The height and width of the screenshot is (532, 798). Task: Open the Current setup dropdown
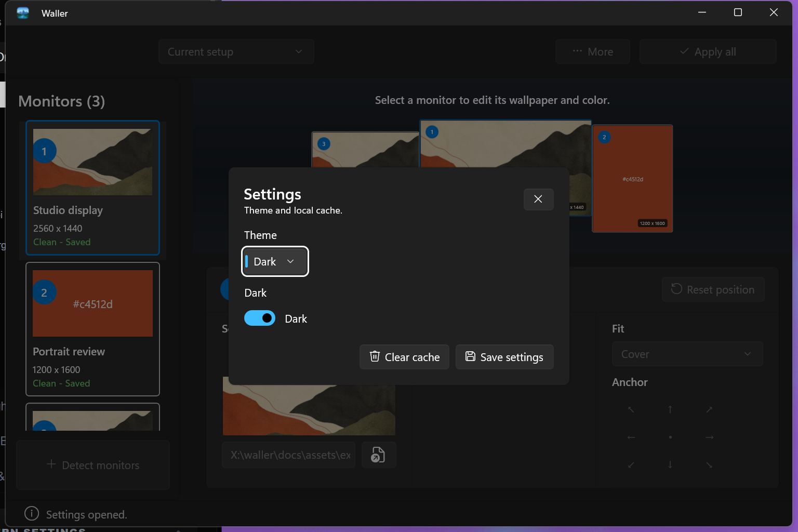(236, 51)
